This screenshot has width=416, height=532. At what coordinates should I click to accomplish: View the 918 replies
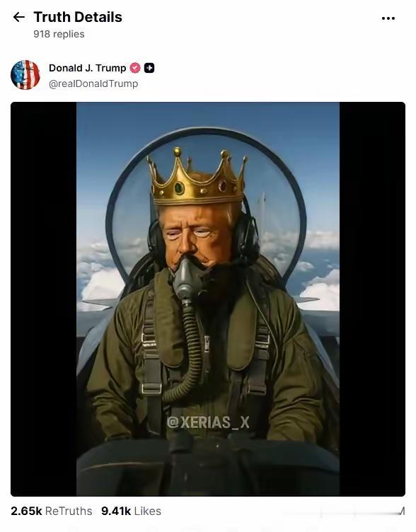click(x=59, y=34)
